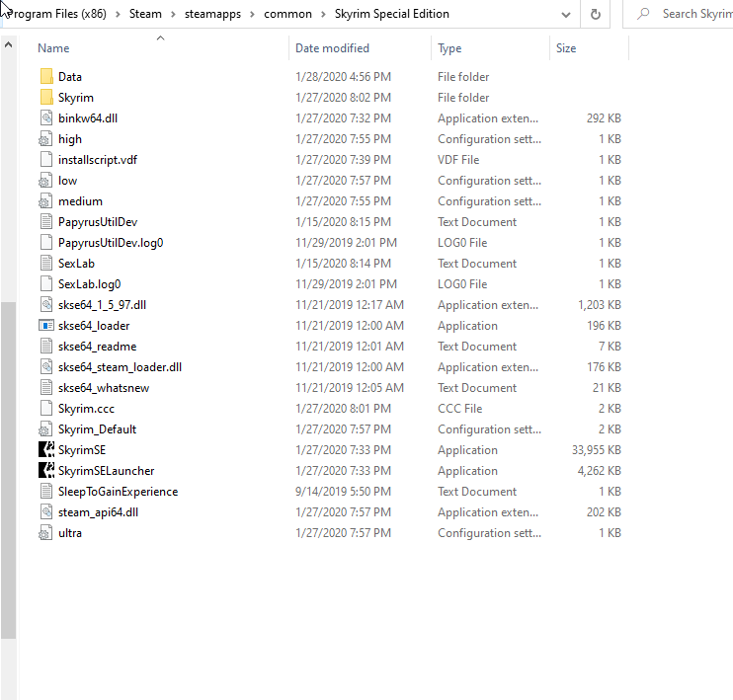Click the SkyrimSELauncher application icon
The height and width of the screenshot is (700, 733).
pyautogui.click(x=46, y=471)
